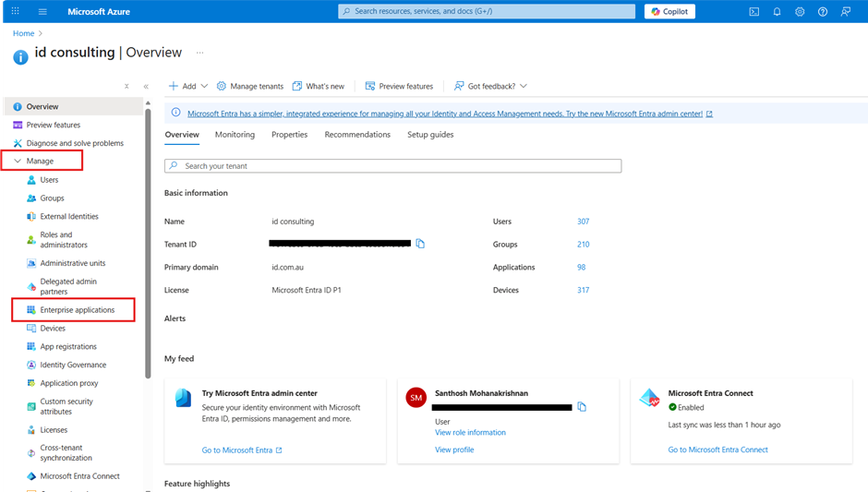Open Microsoft Entra Connect in sidebar
The height and width of the screenshot is (492, 868).
[x=73, y=476]
